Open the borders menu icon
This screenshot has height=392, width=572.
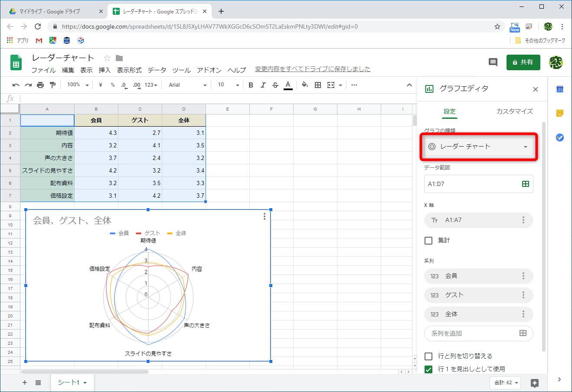(x=317, y=85)
